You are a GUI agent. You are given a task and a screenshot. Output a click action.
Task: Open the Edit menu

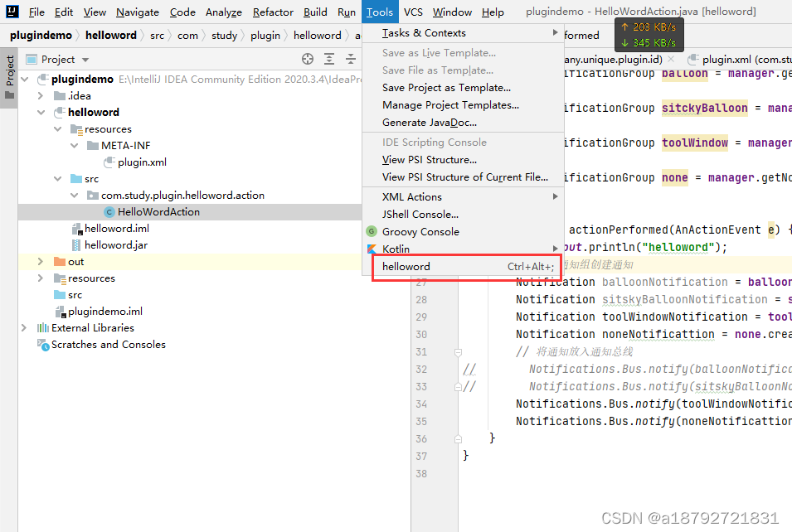(64, 12)
